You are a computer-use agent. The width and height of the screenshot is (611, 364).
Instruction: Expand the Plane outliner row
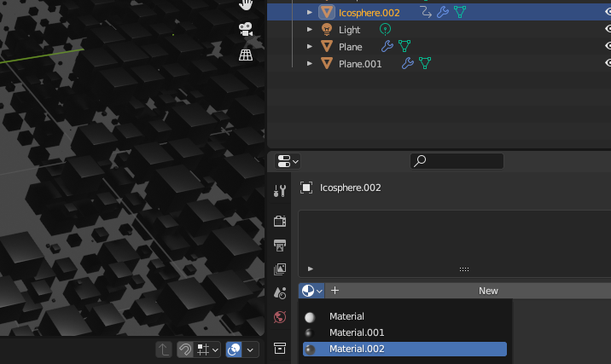click(310, 46)
